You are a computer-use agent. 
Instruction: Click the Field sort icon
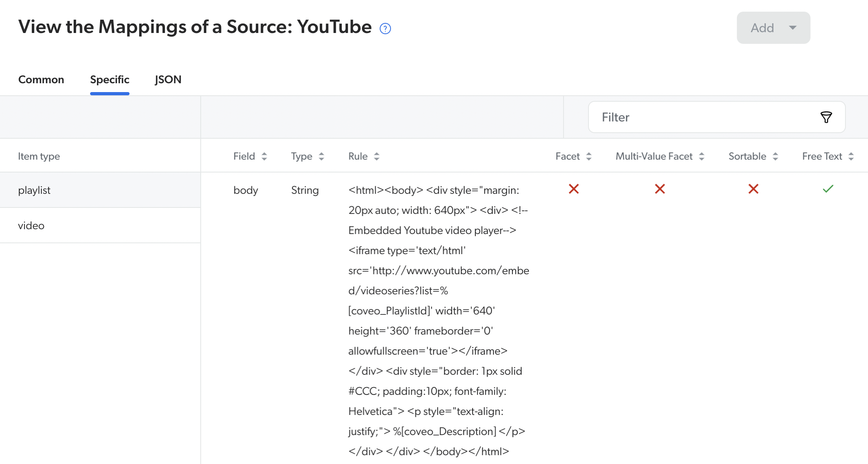tap(265, 156)
